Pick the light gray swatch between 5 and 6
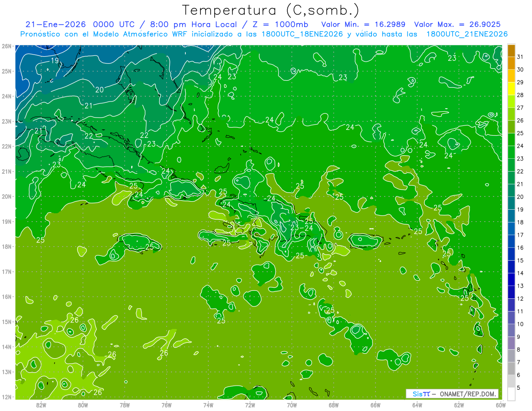This screenshot has width=532, height=411. pos(511,381)
